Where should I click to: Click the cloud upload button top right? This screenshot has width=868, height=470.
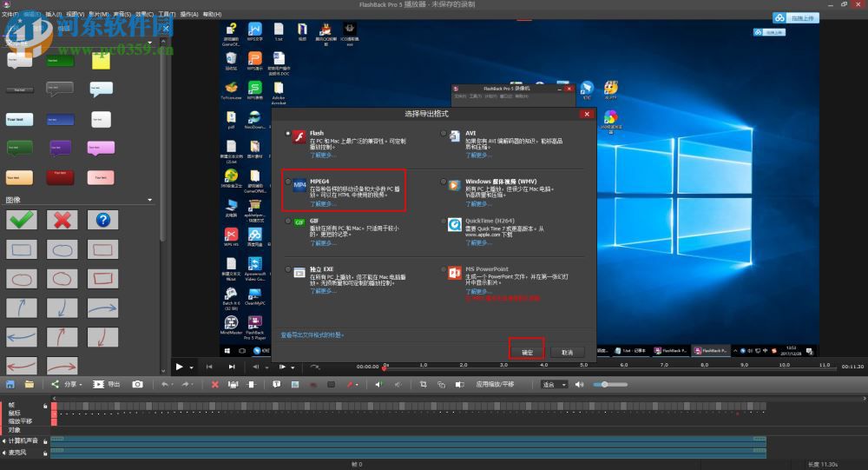coord(795,17)
